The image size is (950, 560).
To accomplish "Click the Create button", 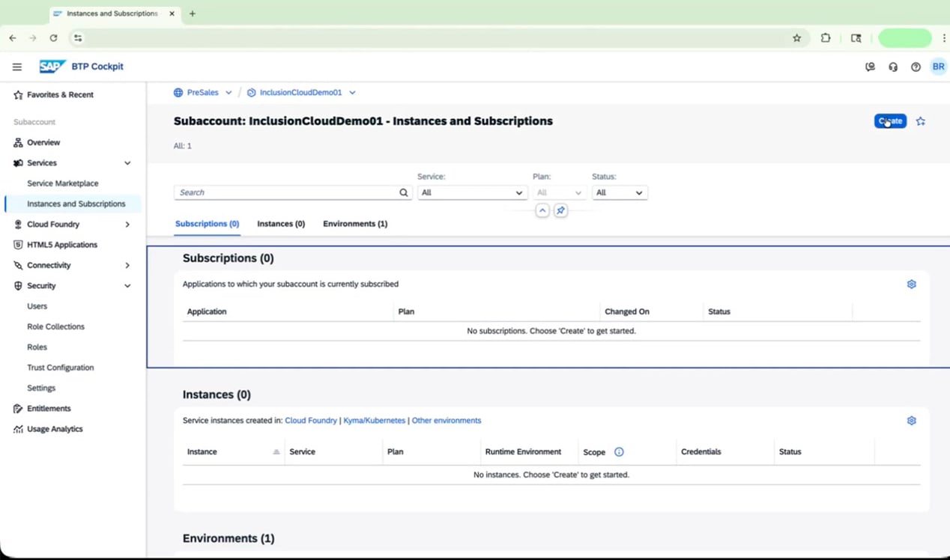I will click(890, 121).
